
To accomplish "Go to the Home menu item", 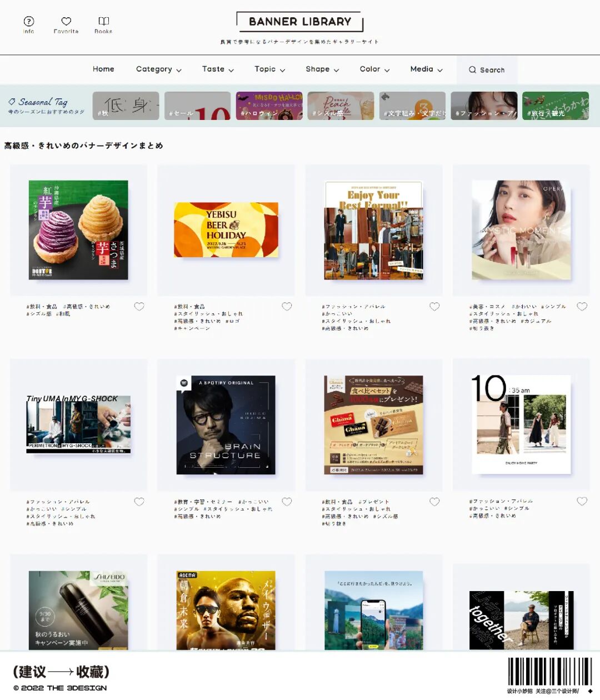I will pyautogui.click(x=103, y=69).
